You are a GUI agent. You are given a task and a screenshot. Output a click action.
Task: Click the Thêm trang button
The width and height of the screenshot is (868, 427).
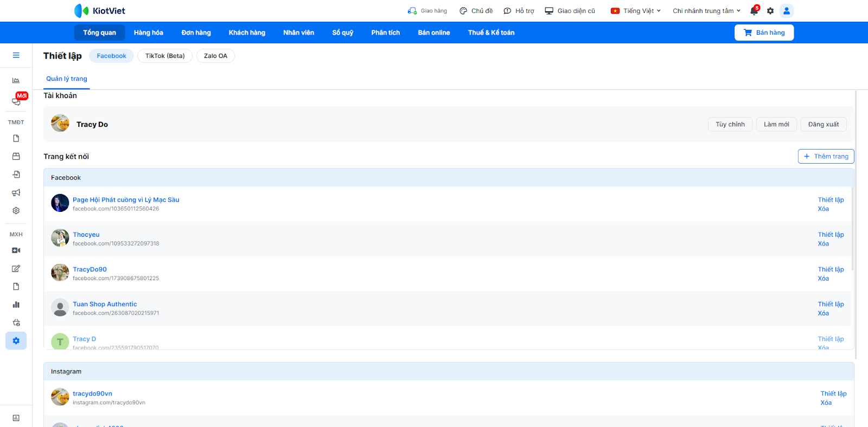826,156
